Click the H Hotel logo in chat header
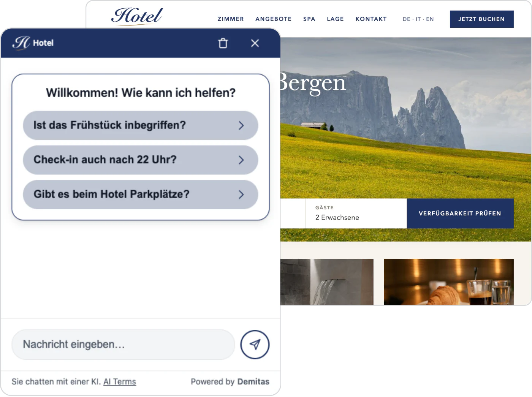532x397 pixels. (x=33, y=43)
